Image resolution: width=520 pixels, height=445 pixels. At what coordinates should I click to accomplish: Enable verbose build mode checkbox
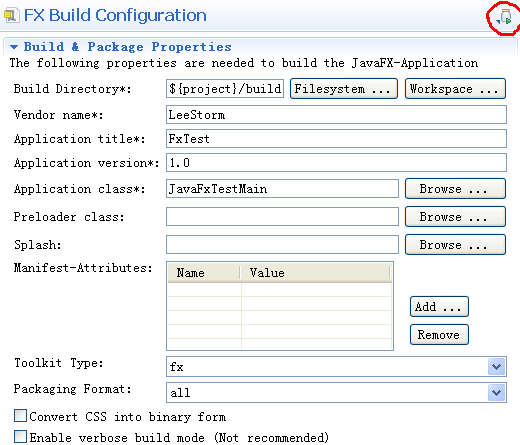[21, 437]
